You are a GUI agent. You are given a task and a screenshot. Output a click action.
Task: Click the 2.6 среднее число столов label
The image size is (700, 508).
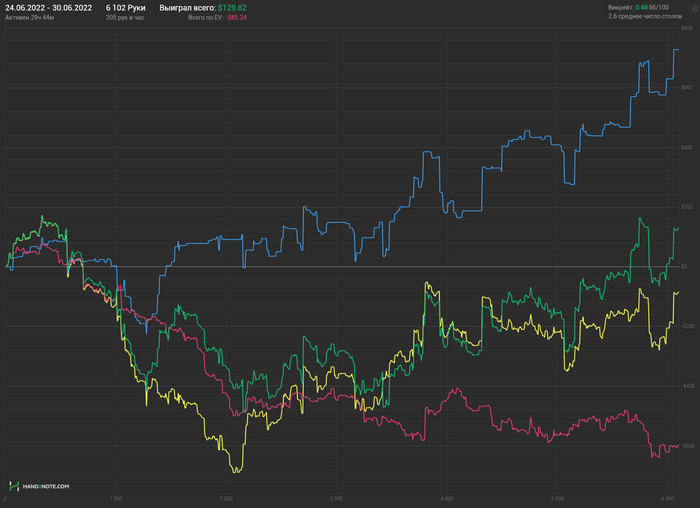645,17
